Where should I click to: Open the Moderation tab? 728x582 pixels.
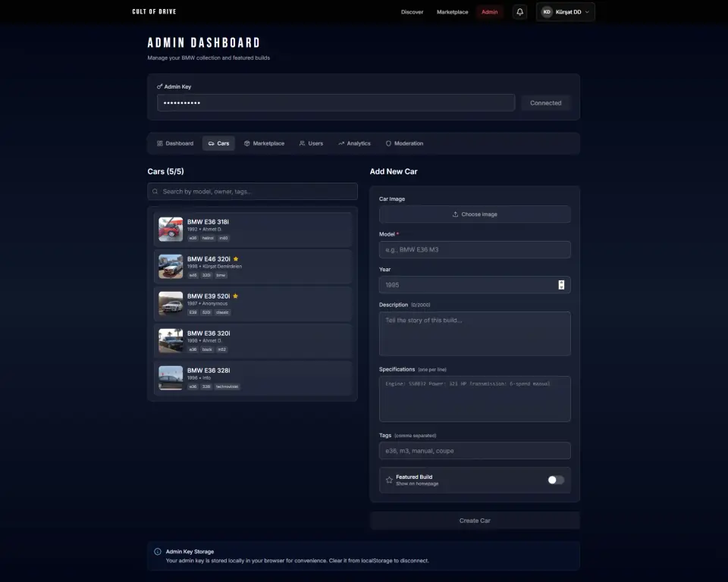(x=404, y=143)
